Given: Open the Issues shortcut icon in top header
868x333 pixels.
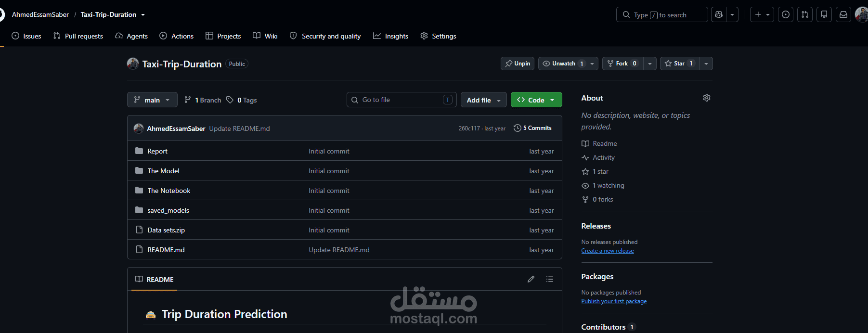Looking at the screenshot, I should [786, 15].
